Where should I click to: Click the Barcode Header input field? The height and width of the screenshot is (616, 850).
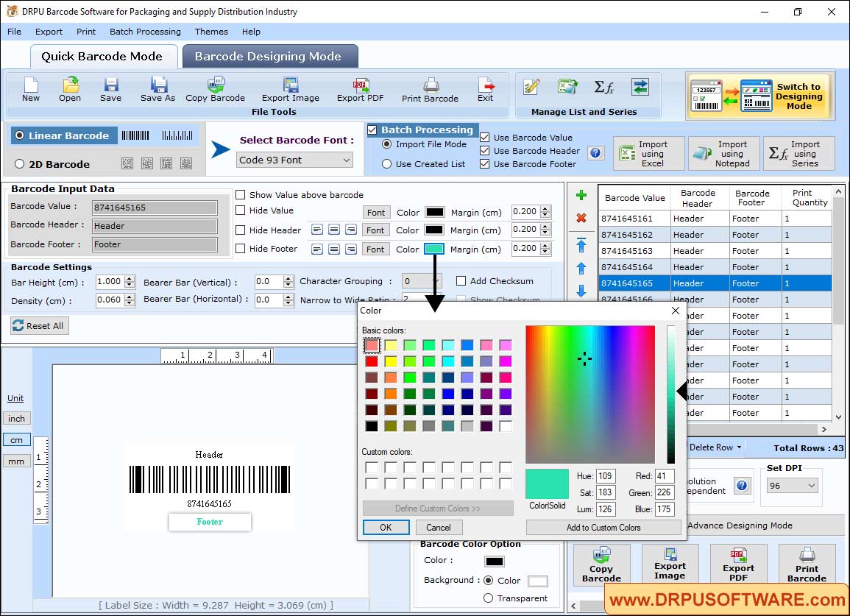(155, 226)
